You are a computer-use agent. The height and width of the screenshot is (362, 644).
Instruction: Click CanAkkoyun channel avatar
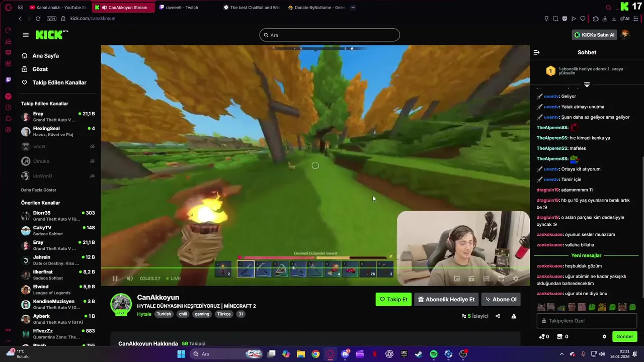121,304
